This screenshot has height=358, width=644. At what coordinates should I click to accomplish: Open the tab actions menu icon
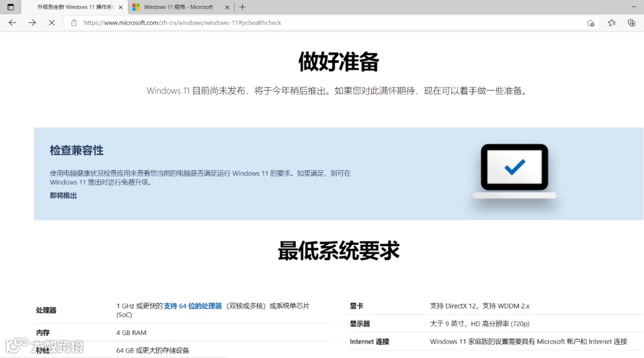11,7
